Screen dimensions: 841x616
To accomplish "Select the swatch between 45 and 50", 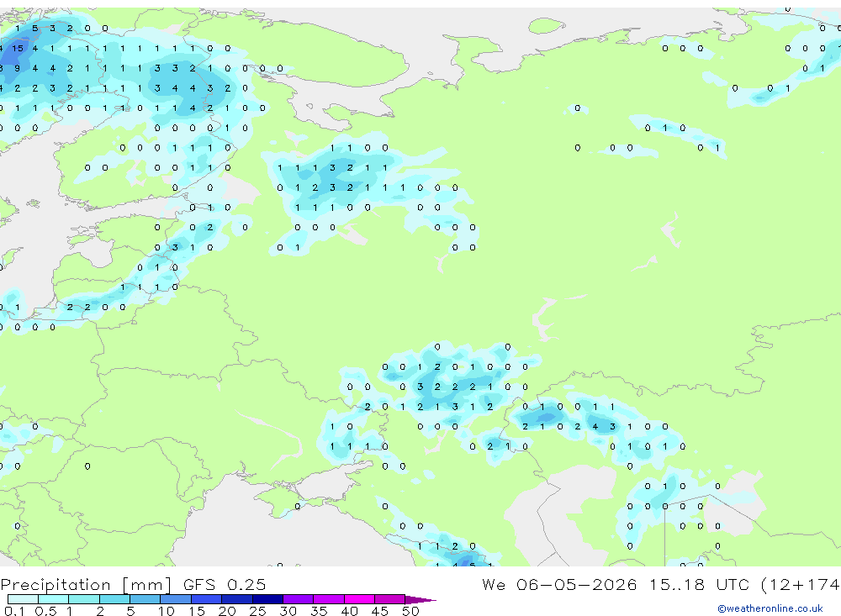I will click(390, 599).
